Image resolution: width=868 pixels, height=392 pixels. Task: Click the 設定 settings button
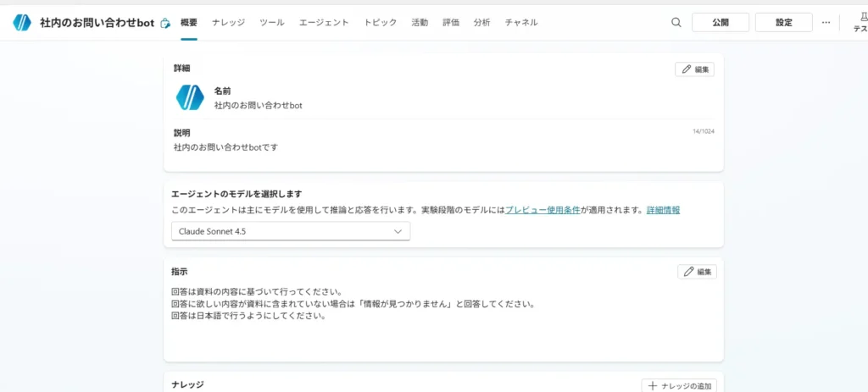tap(783, 23)
